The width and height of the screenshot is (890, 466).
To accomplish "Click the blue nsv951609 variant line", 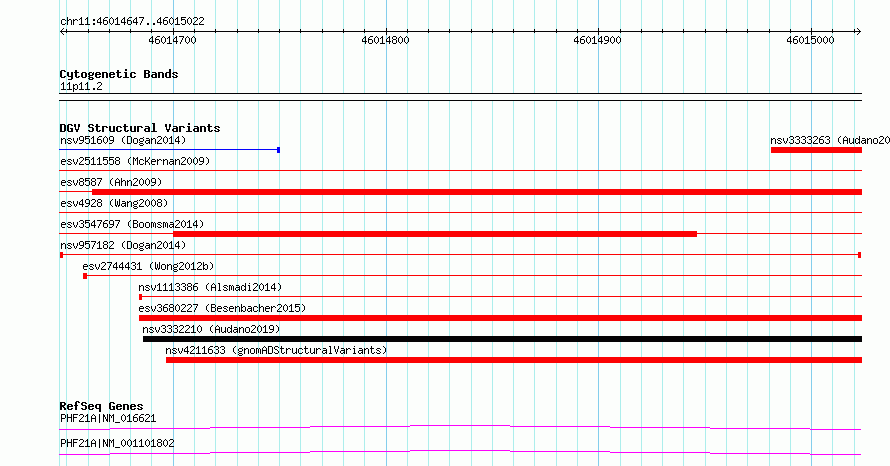I will point(170,150).
